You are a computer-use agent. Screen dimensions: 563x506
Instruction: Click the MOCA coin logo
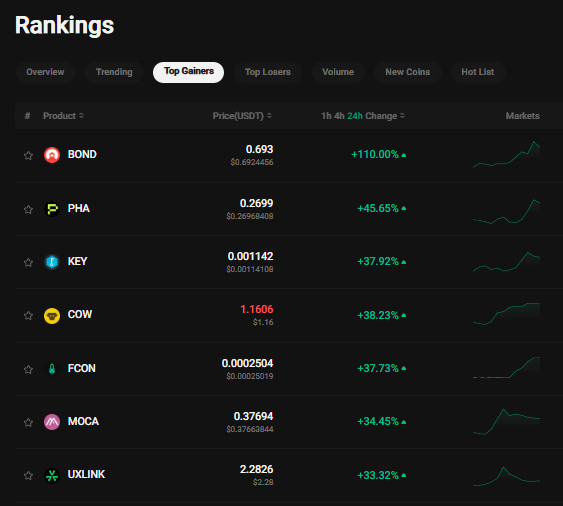click(x=52, y=422)
